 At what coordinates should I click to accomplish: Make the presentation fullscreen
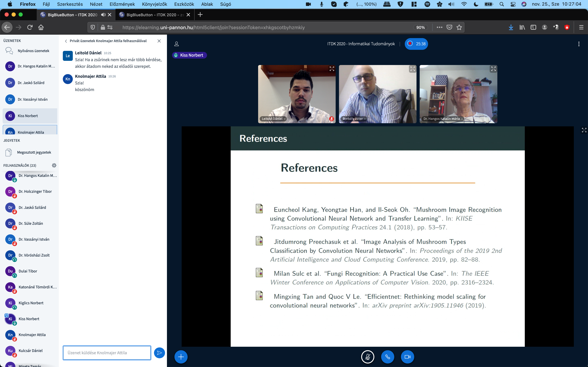tap(584, 130)
